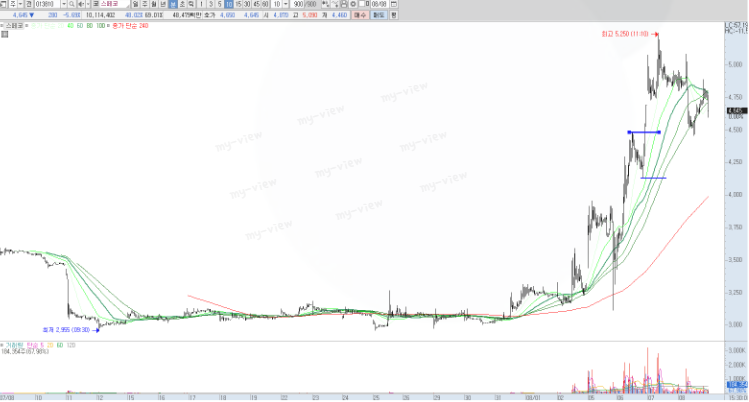Click the 07/08 date label on time axis
The height and width of the screenshot is (402, 749).
coord(7,398)
